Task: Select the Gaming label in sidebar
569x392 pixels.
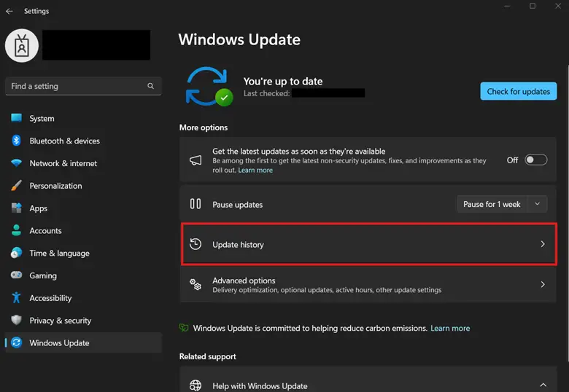Action: [43, 275]
